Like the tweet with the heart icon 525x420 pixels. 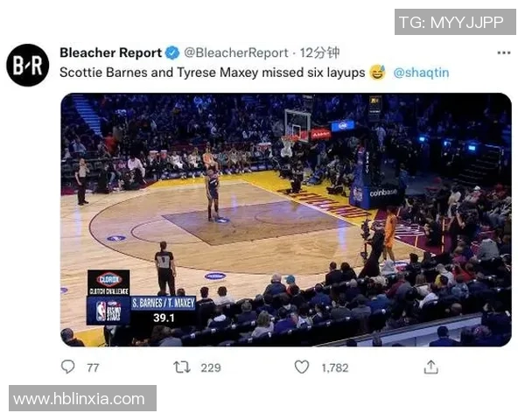tap(302, 367)
